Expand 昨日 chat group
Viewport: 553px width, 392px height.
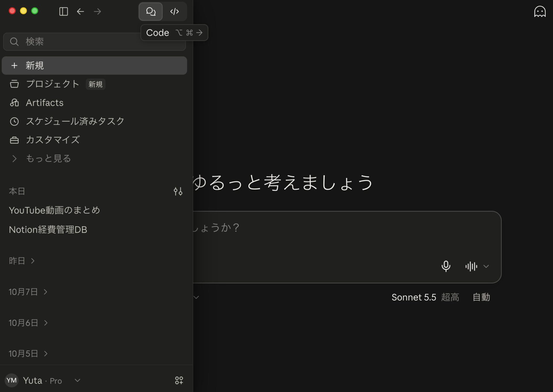coord(22,261)
